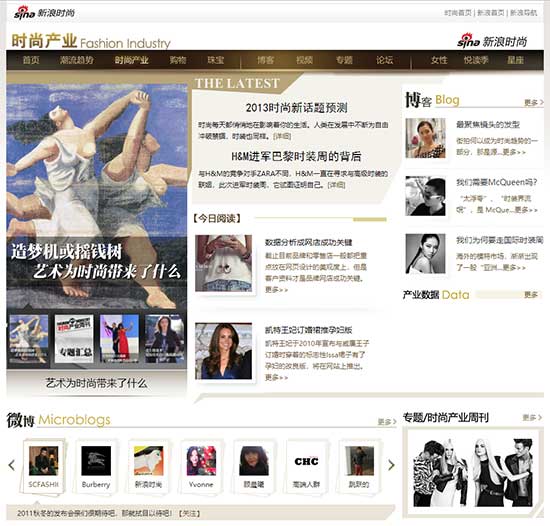Click 更多>> under the 凯特王妃 article

point(276,377)
